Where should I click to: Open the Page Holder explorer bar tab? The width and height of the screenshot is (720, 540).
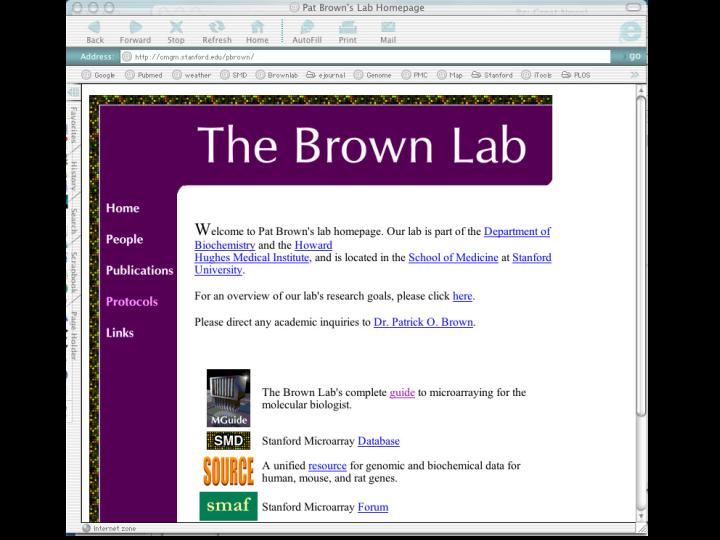click(73, 335)
